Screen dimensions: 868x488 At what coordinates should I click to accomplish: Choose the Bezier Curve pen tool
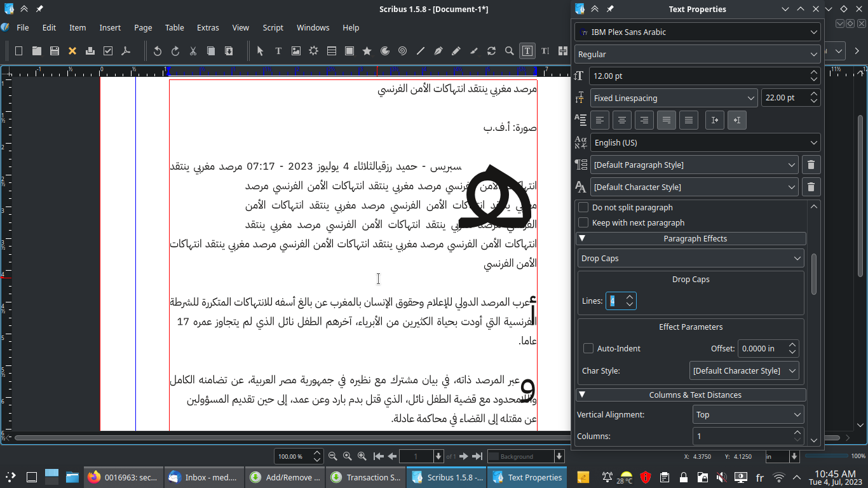click(438, 51)
